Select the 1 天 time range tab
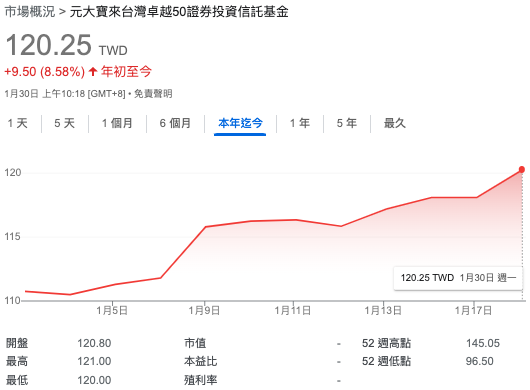 tap(18, 123)
